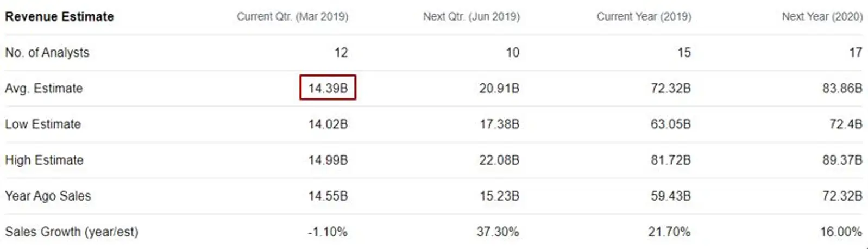Click the Current Year (2019) column header
Image resolution: width=868 pixels, height=249 pixels.
coord(644,16)
